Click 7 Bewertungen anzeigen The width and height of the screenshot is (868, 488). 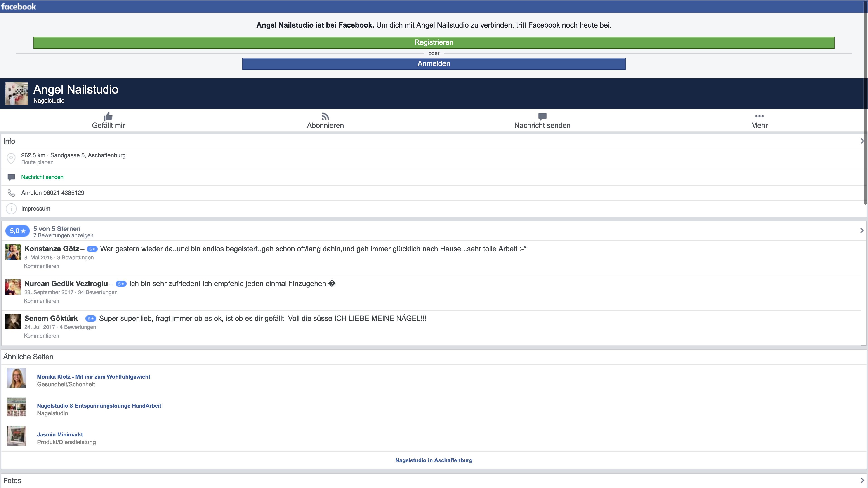(x=63, y=235)
